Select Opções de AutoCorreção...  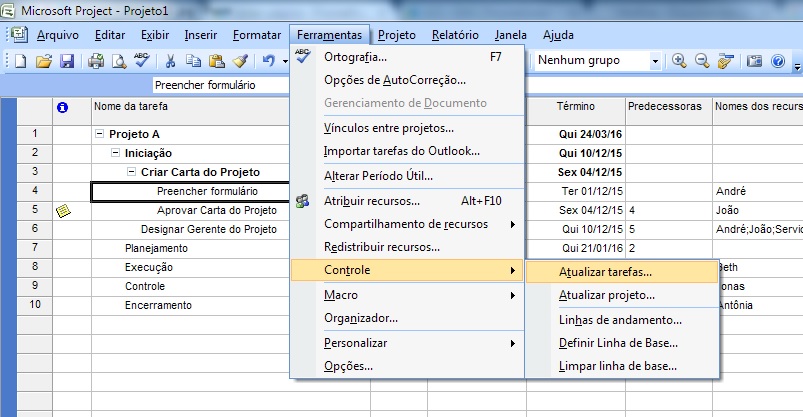tap(407, 80)
